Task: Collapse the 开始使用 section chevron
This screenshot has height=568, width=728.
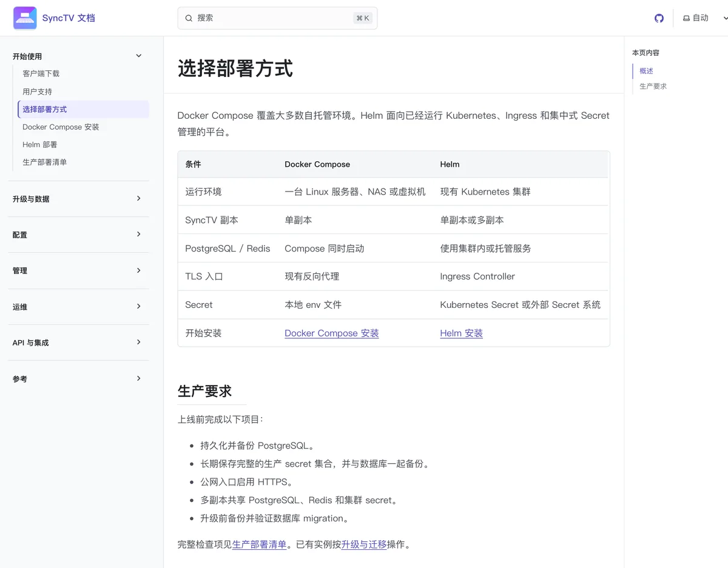Action: click(138, 56)
